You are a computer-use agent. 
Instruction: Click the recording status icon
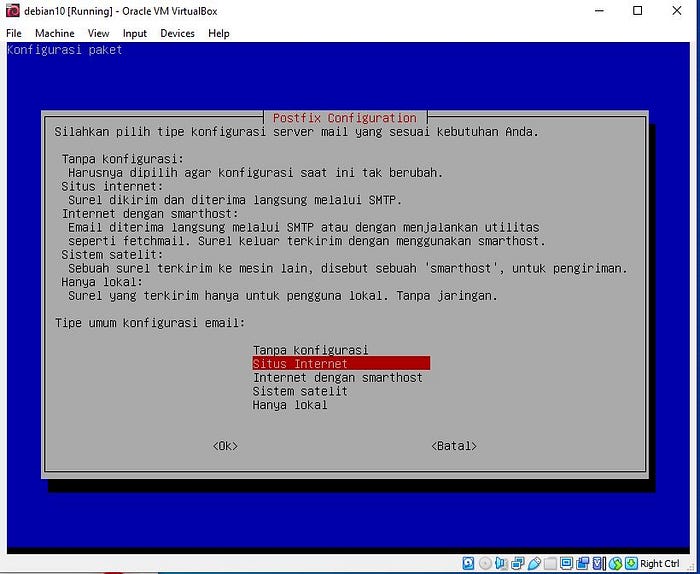click(583, 563)
